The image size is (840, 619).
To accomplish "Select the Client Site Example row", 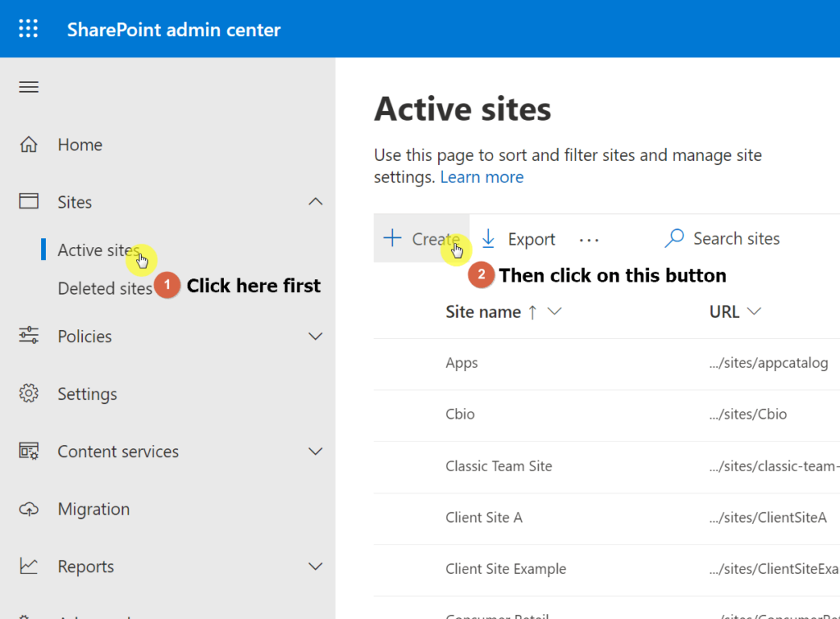I will click(606, 569).
